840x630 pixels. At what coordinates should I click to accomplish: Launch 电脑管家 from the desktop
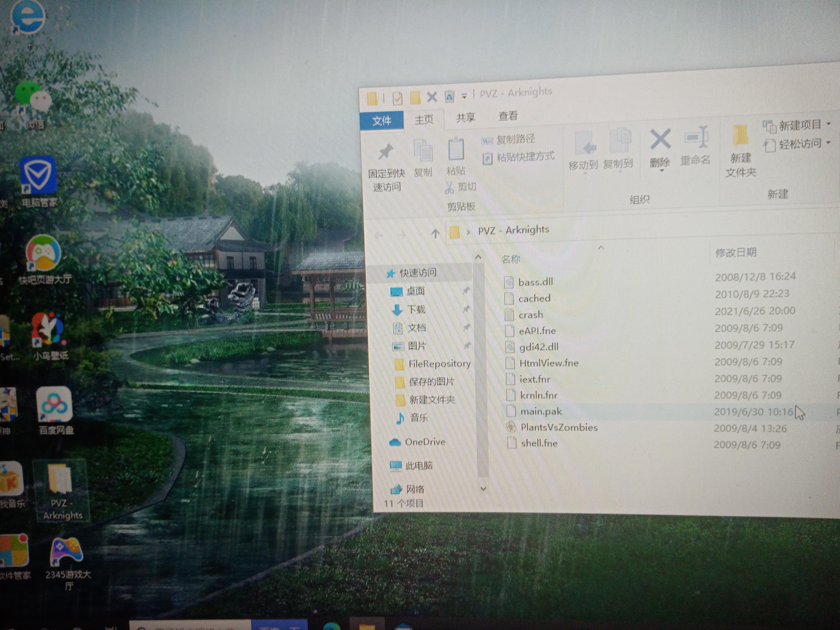tap(39, 182)
